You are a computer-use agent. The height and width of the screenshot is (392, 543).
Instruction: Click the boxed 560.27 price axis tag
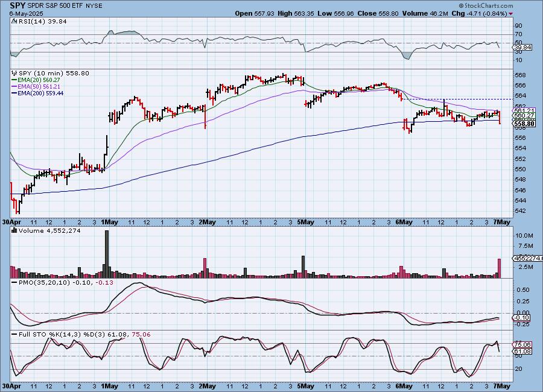tap(524, 116)
